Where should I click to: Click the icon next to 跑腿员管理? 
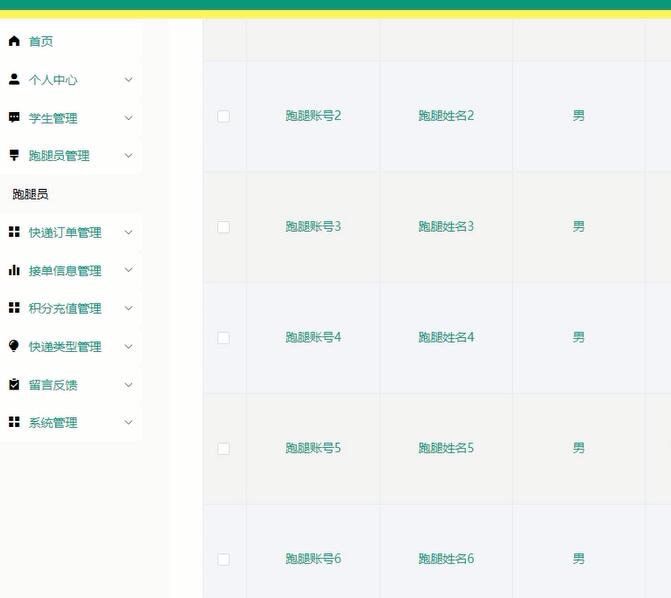click(x=14, y=155)
